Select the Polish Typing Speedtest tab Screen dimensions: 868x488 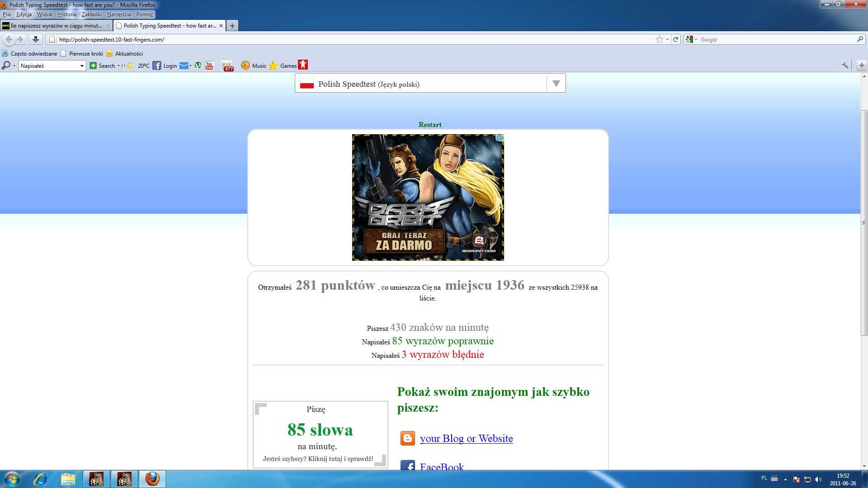pyautogui.click(x=170, y=26)
